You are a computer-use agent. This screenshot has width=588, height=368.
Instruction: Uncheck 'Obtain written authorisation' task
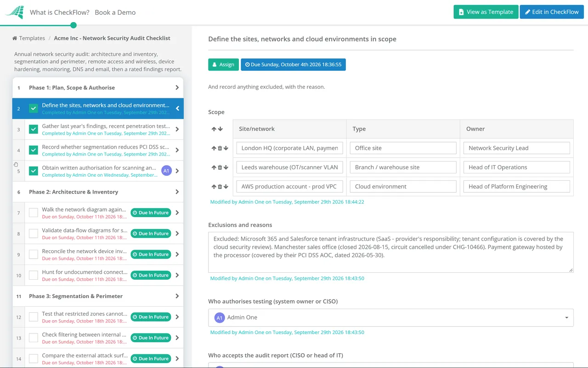pyautogui.click(x=34, y=171)
